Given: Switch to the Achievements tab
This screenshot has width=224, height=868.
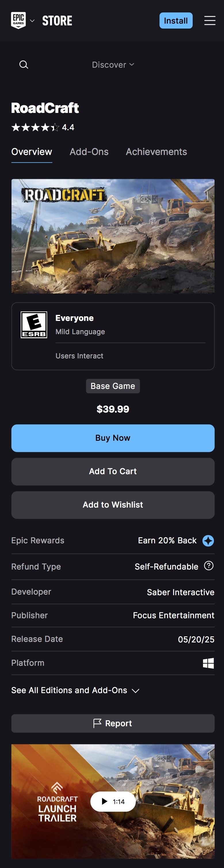Looking at the screenshot, I should coord(156,152).
